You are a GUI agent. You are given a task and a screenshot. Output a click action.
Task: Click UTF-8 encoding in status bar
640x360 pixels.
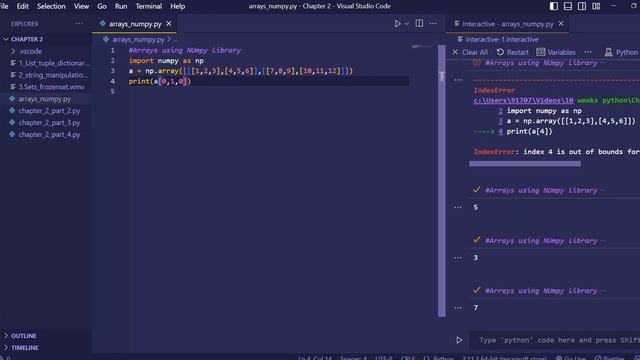(x=384, y=358)
